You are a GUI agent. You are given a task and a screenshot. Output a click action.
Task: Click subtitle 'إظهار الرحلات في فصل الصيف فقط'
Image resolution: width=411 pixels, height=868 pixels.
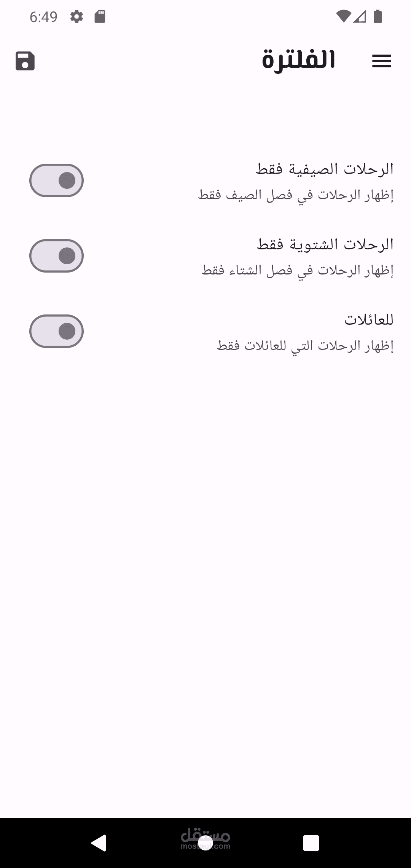pos(296,195)
